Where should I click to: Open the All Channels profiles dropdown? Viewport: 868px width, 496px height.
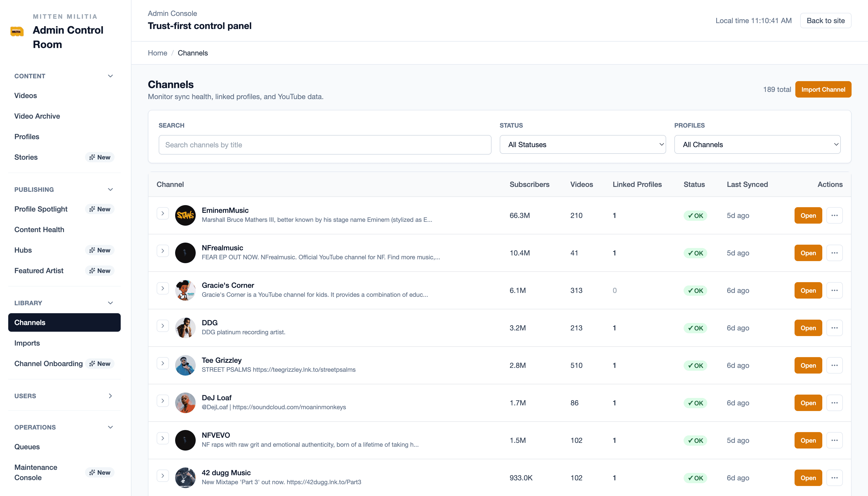pyautogui.click(x=758, y=145)
